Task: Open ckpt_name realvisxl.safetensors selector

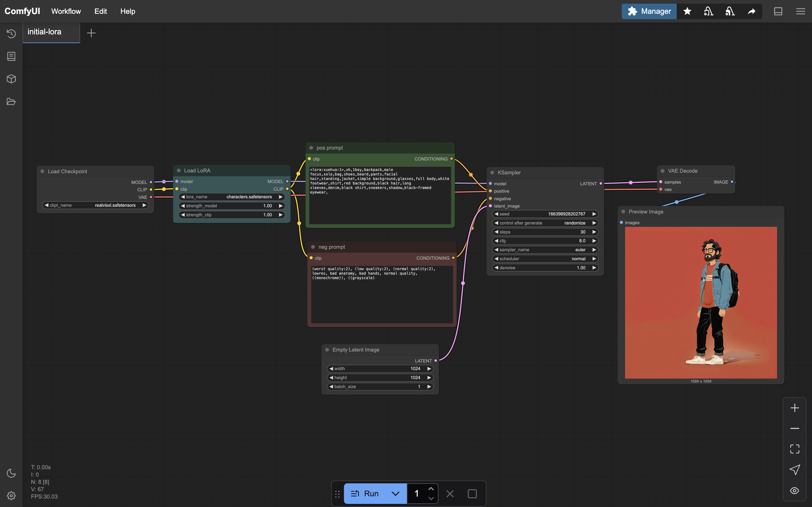Action: click(x=95, y=205)
